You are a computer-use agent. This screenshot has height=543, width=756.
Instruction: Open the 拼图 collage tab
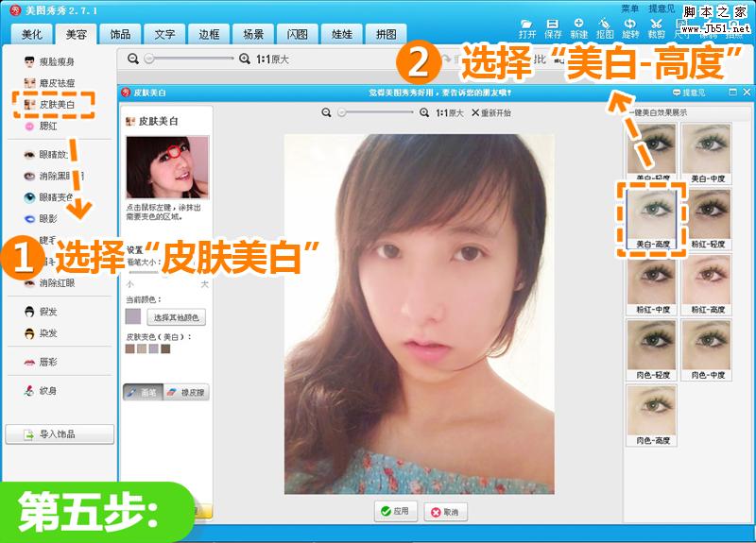pos(387,34)
